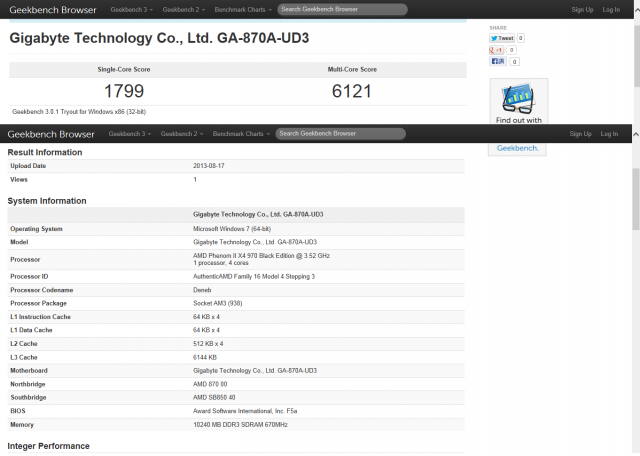Click scrollbar up arrow beside the navbar above Result Information
This screenshot has height=456, width=640.
[636, 134]
